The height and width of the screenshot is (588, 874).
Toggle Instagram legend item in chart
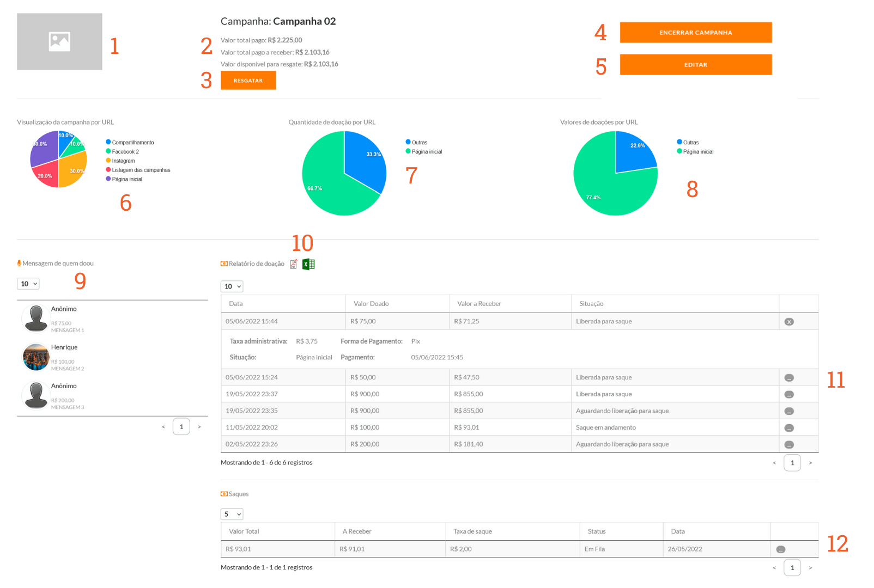[123, 161]
